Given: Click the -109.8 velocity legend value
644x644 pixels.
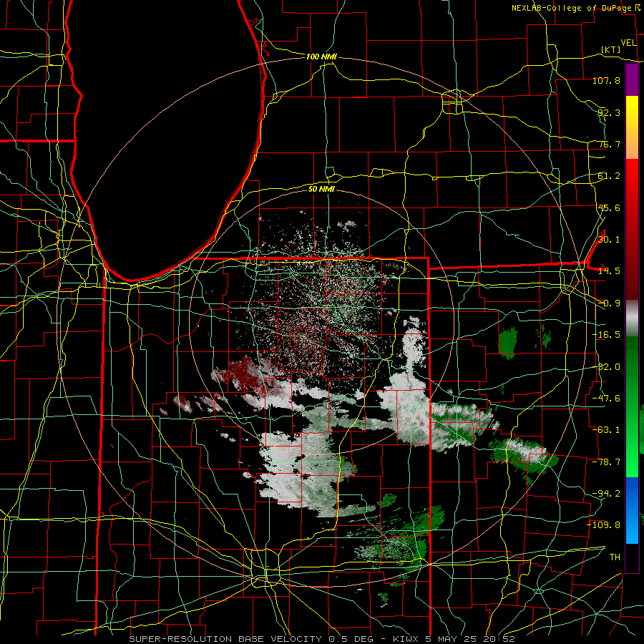Looking at the screenshot, I should (604, 525).
